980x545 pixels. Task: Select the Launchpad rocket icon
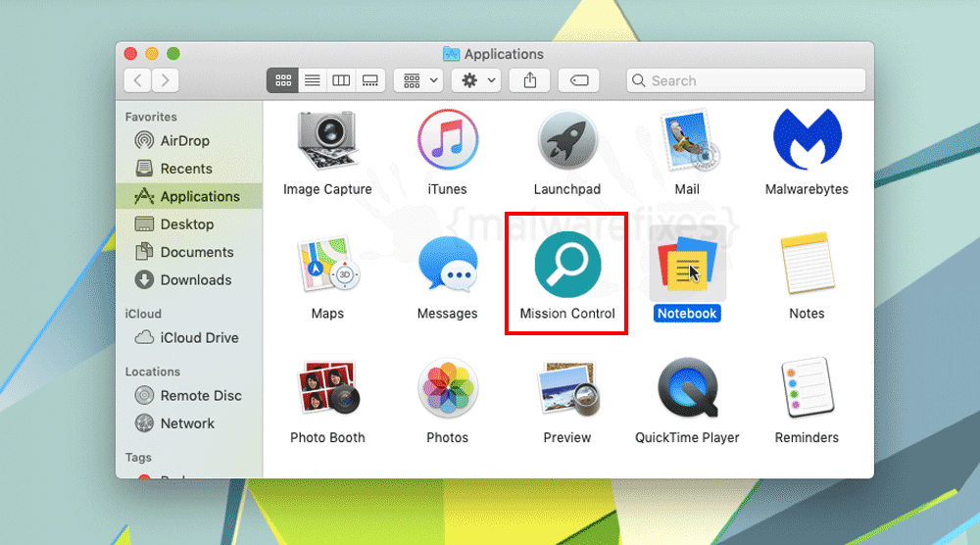[566, 140]
